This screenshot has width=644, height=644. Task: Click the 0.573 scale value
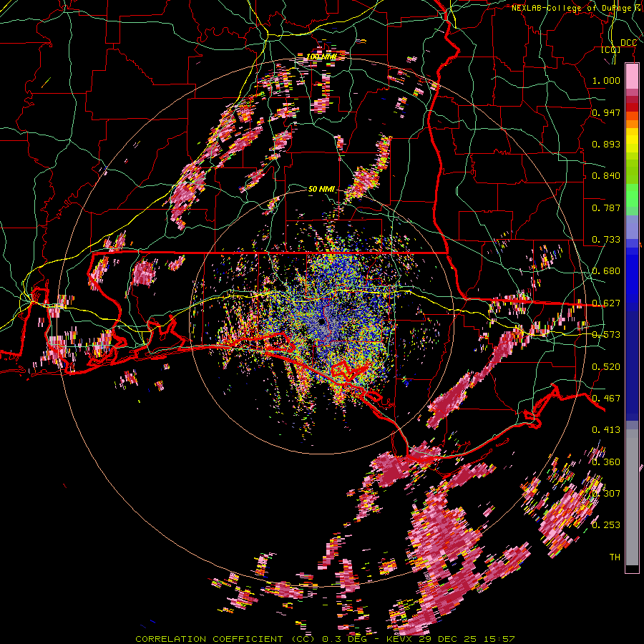(606, 335)
